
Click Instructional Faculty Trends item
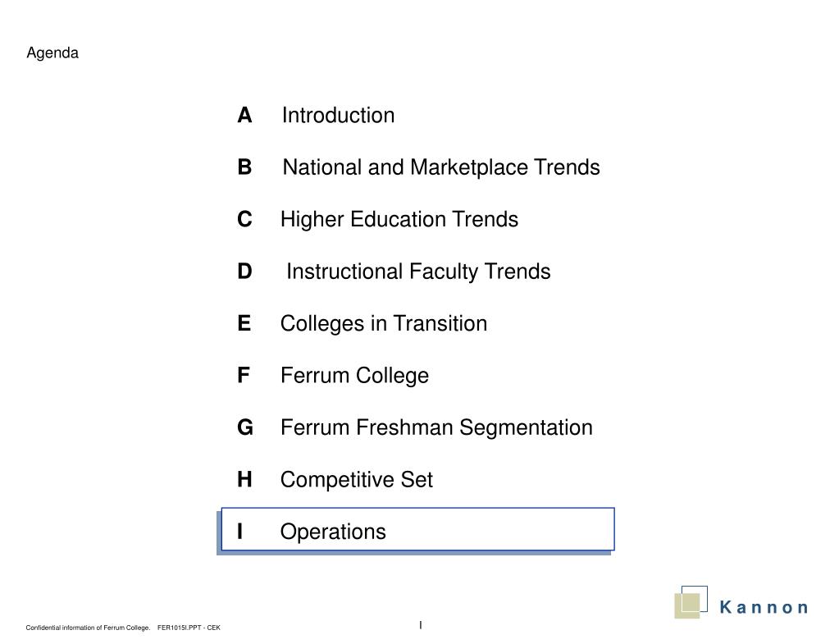418,272
